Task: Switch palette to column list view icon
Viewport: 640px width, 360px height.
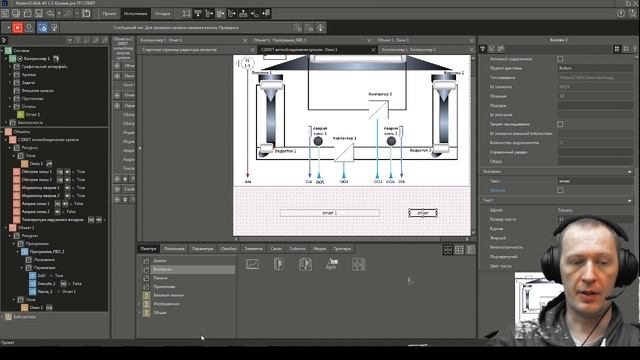Action: [x=471, y=249]
